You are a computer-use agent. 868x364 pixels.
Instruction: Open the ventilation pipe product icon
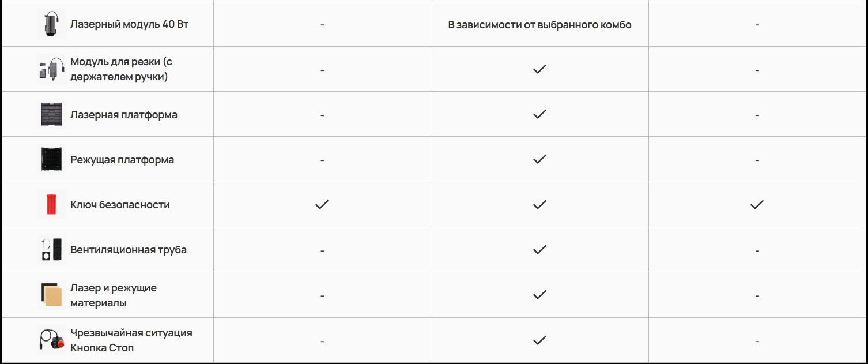51,249
